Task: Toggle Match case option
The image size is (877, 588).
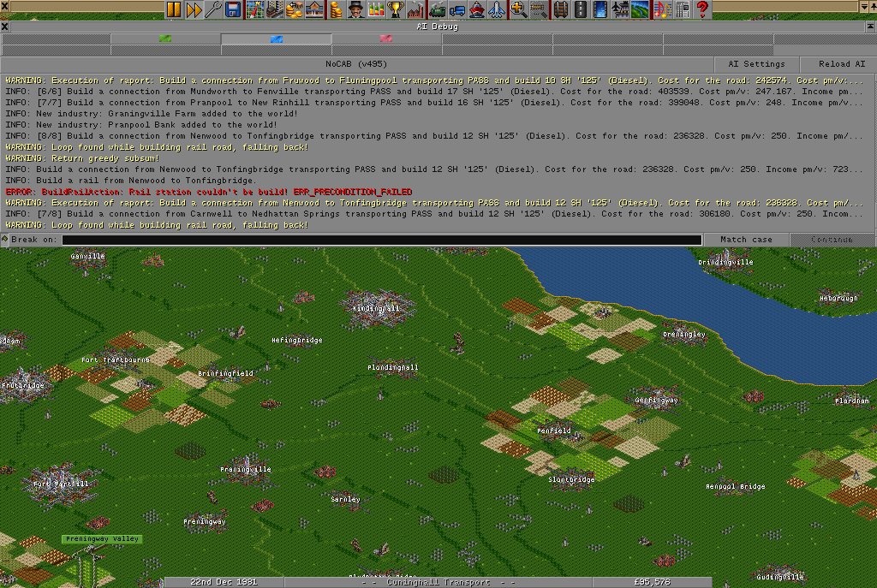Action: coord(746,240)
